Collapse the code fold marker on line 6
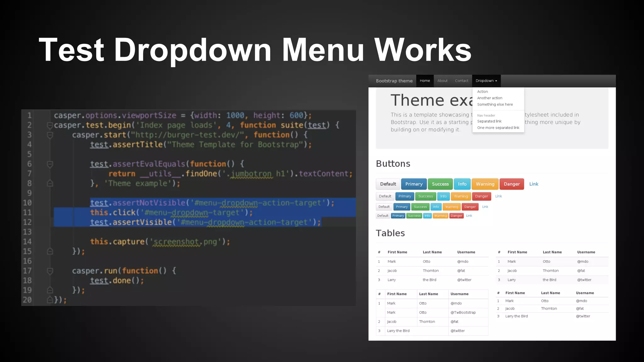This screenshot has width=644, height=362. 50,164
